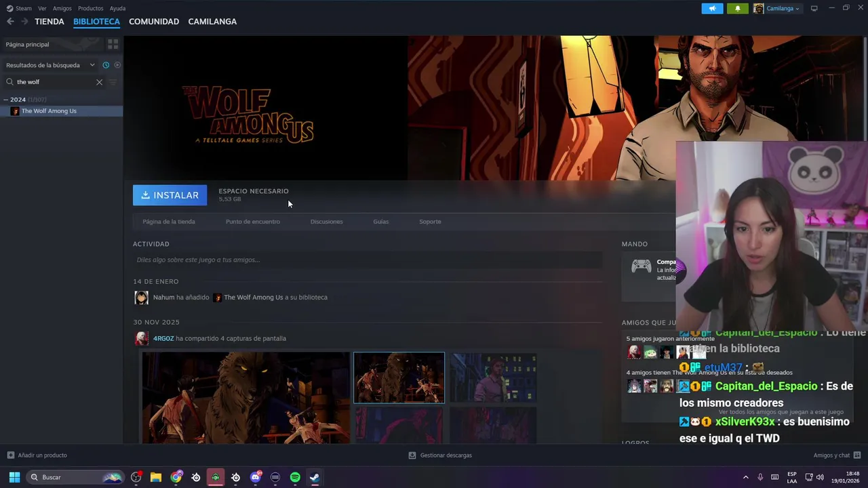Screen dimensions: 868x488
Task: Open the Amigos menu
Action: click(x=62, y=8)
